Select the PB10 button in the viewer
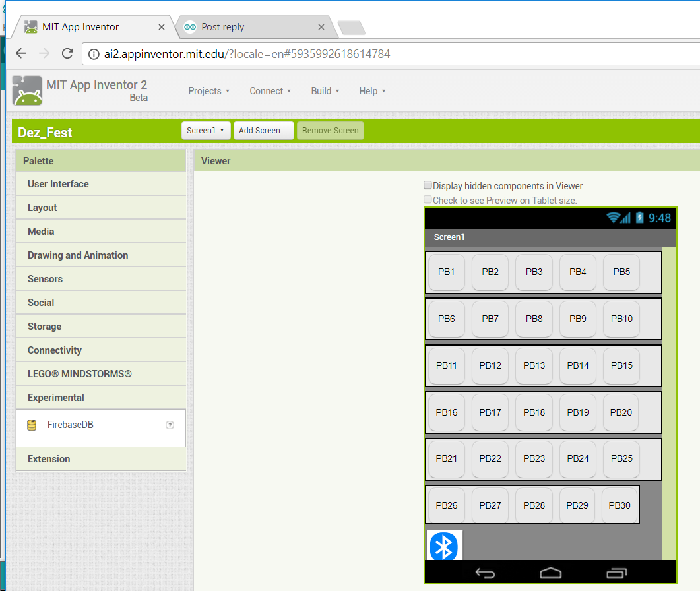This screenshot has height=591, width=700. (x=621, y=319)
